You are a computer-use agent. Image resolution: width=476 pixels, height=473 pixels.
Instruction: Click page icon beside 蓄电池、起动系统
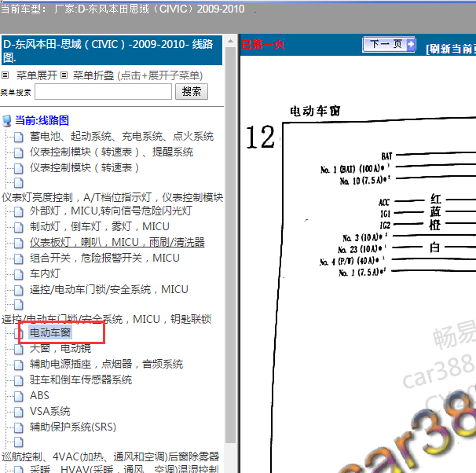pos(19,137)
